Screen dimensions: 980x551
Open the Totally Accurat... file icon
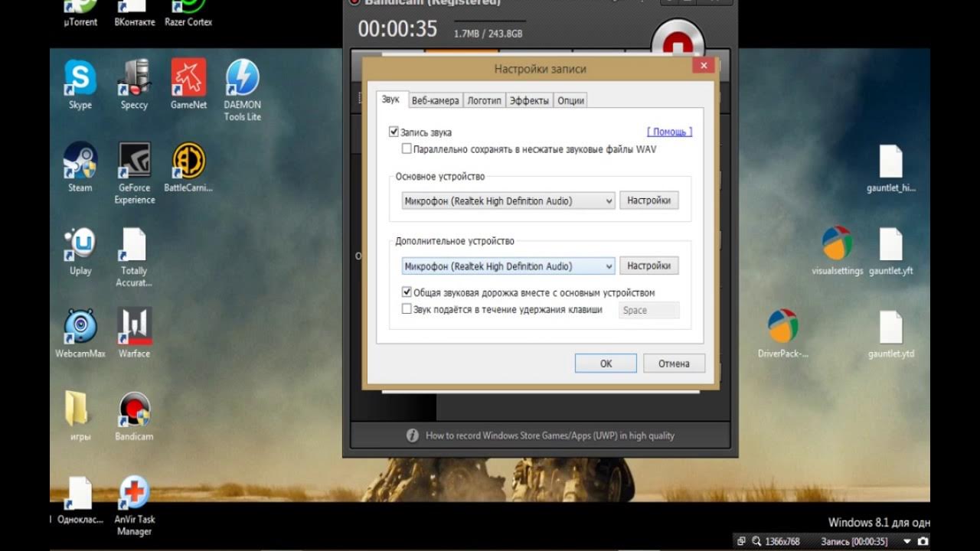134,257
